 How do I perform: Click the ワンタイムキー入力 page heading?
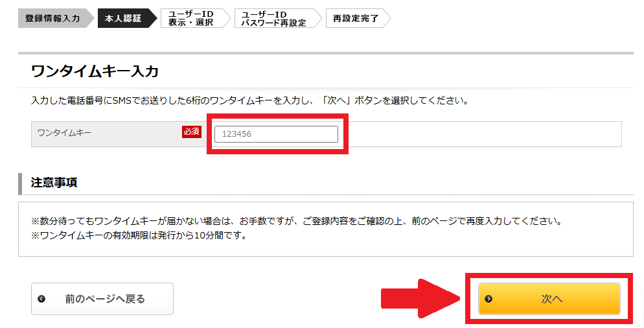coord(95,71)
